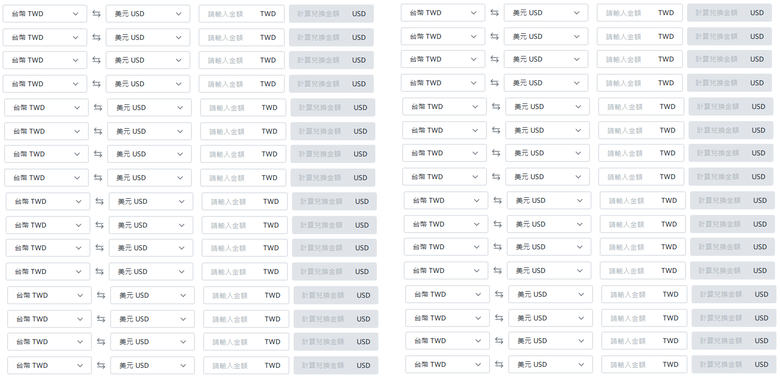Click the swap arrows in the left column's second row
This screenshot has width=780, height=382.
point(97,37)
